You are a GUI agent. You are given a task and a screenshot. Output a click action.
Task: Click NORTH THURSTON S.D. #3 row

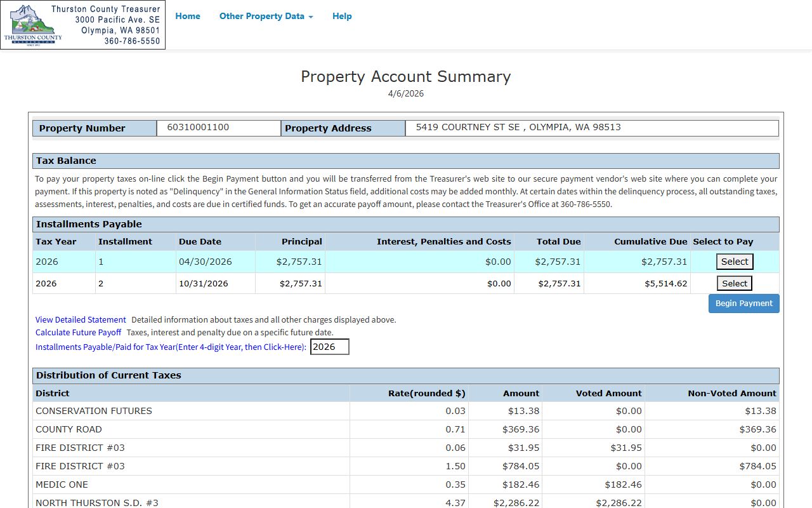[406, 502]
